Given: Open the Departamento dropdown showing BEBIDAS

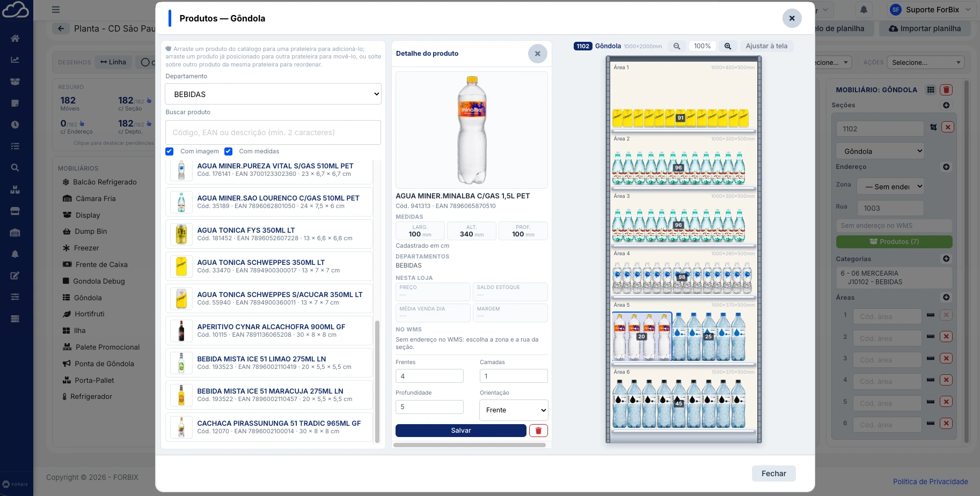Looking at the screenshot, I should [273, 94].
